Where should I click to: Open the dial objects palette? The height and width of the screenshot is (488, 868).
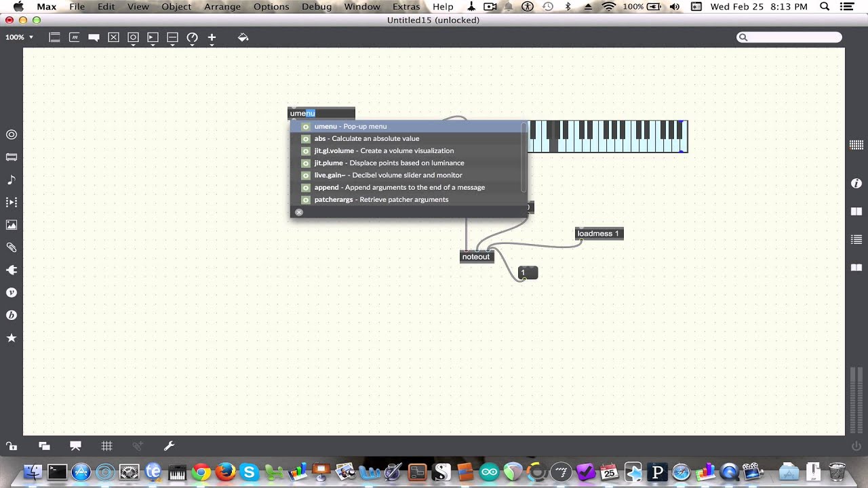tap(192, 37)
